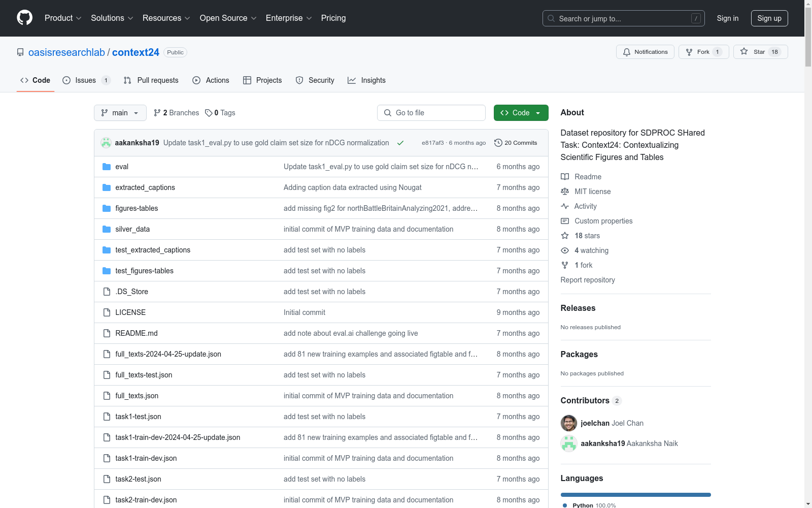This screenshot has width=812, height=508.
Task: Click joelchan contributor avatar
Action: 569,423
